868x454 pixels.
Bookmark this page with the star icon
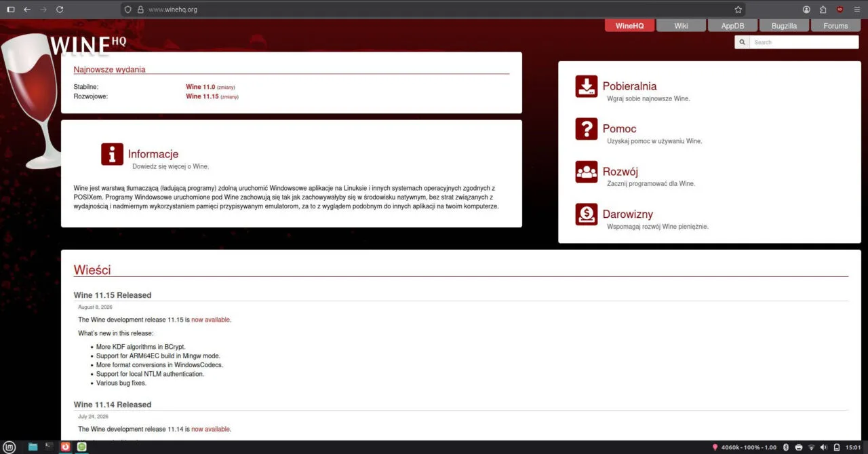pyautogui.click(x=738, y=10)
